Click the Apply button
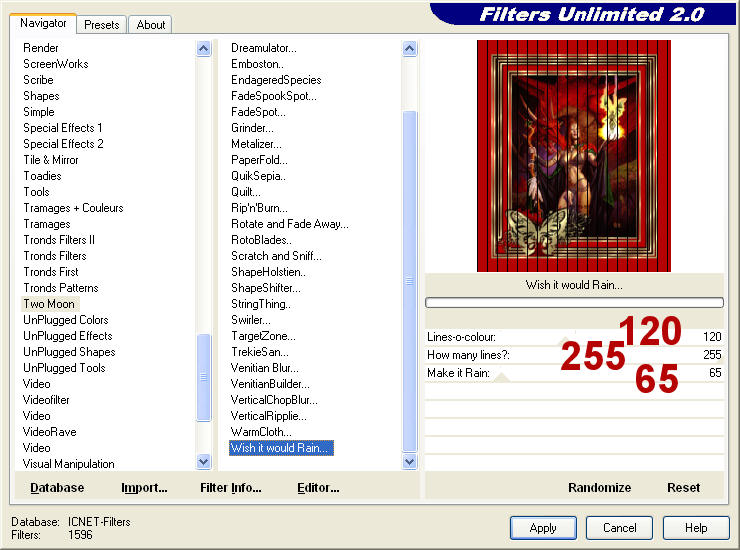The width and height of the screenshot is (740, 550). click(543, 528)
